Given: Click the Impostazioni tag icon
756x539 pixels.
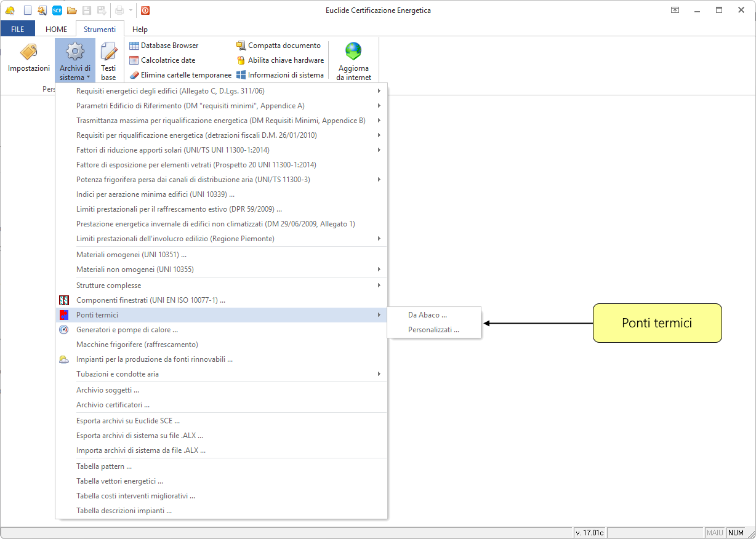Looking at the screenshot, I should [x=28, y=52].
